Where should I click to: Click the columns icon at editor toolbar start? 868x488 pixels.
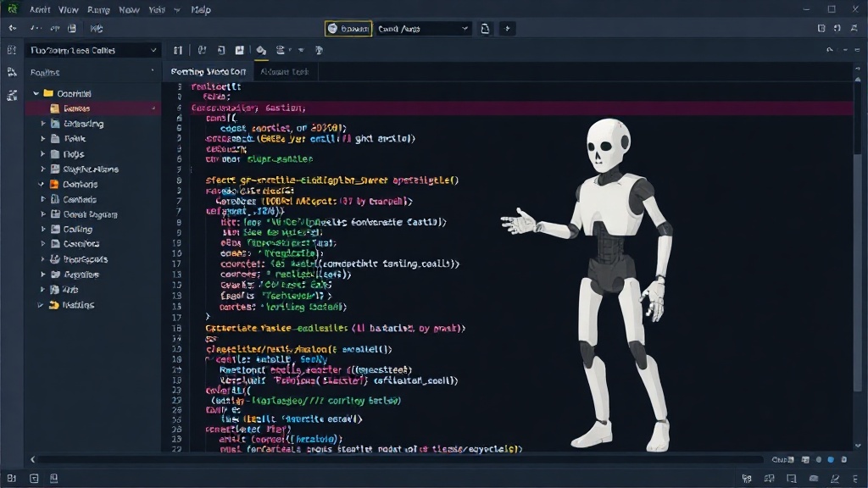[x=178, y=50]
